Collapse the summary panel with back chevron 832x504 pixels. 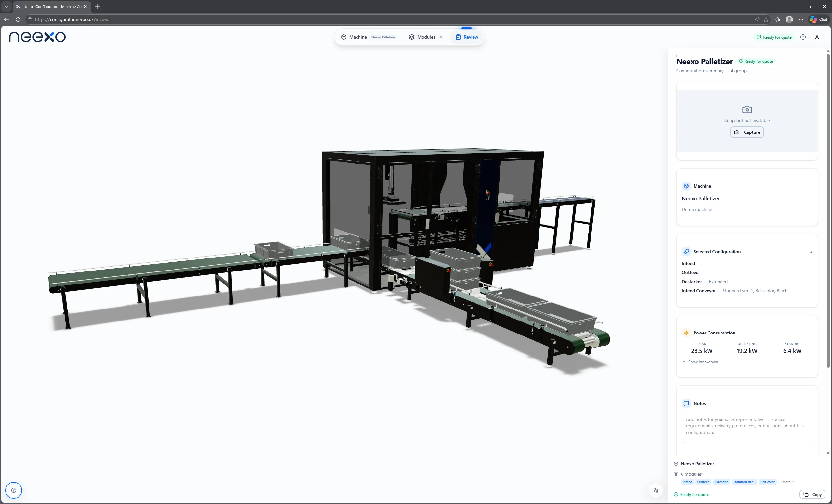coord(676,56)
